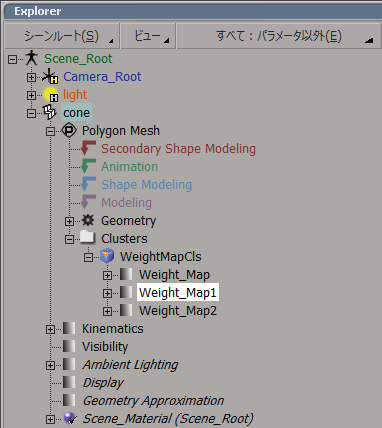Viewport: 382px width, 428px height.
Task: Expand the Weight_Map2 node
Action: point(107,312)
